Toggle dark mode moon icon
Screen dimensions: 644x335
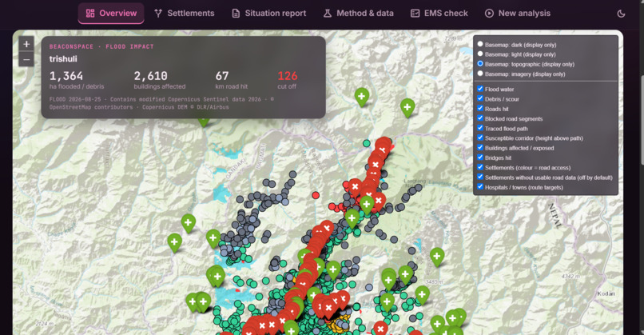(621, 14)
